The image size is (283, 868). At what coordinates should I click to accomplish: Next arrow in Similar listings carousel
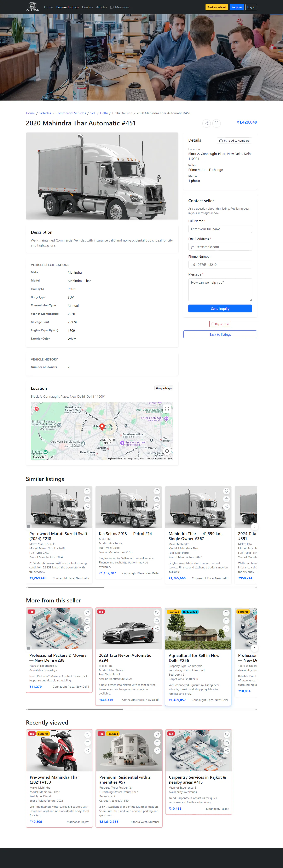(x=254, y=527)
